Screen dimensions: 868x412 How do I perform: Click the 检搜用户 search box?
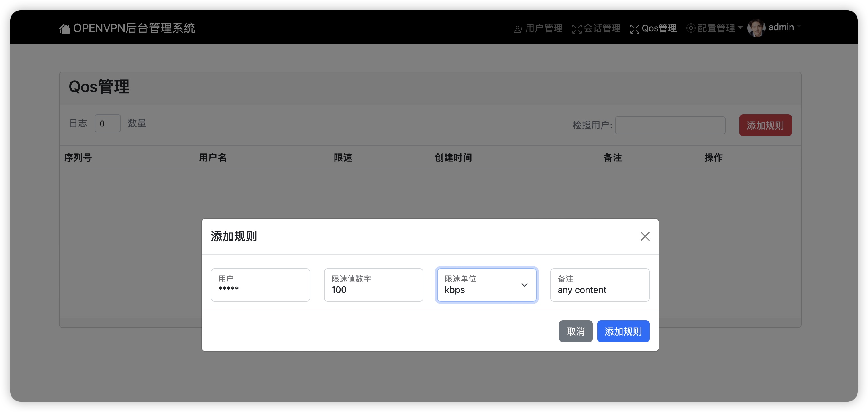point(670,126)
